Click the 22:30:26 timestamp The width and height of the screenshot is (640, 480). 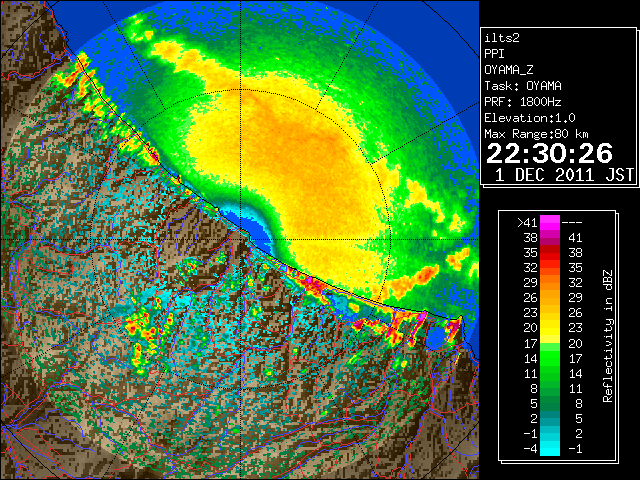coord(549,153)
